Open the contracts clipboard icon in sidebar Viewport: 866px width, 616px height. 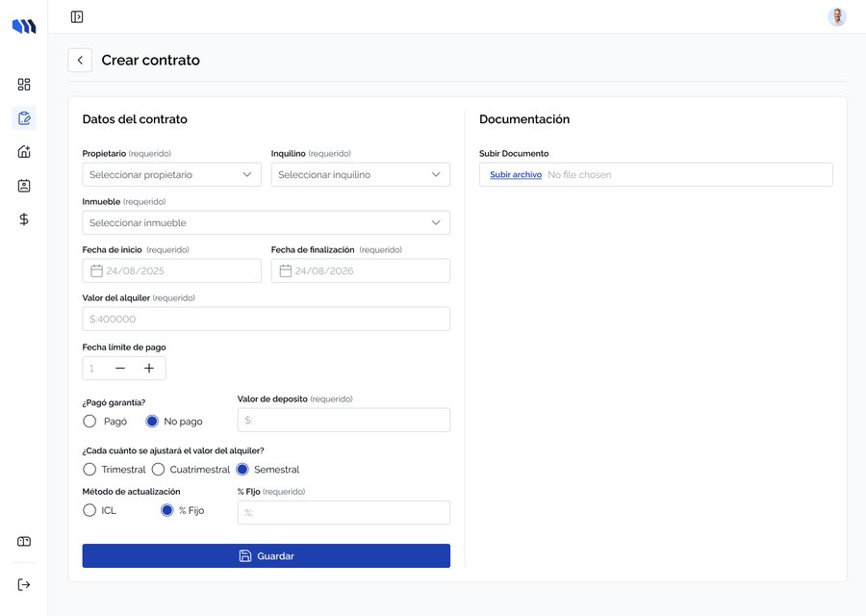click(24, 118)
